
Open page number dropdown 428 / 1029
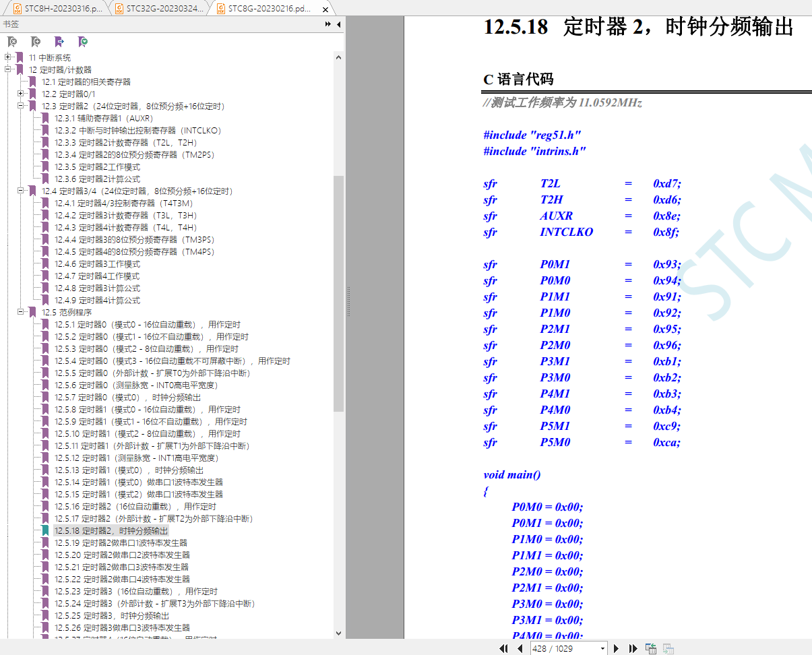pyautogui.click(x=602, y=648)
